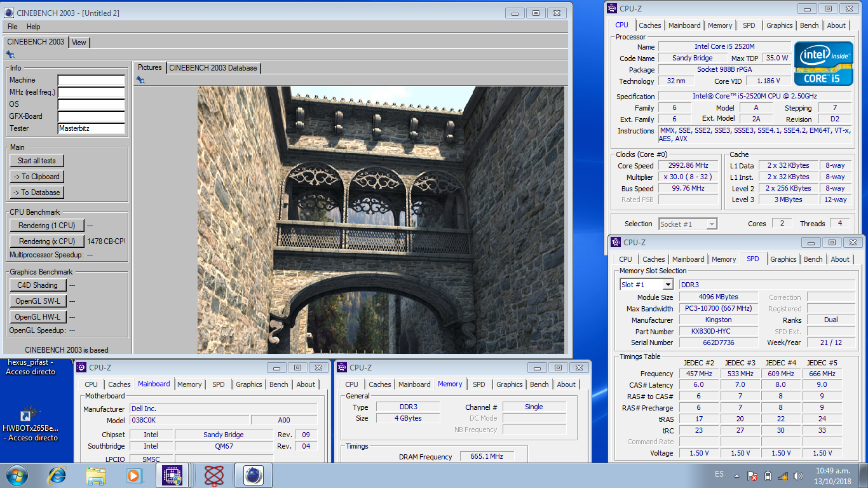Open Caches tab in the top CPU-Z window
The height and width of the screenshot is (488, 868).
(650, 25)
